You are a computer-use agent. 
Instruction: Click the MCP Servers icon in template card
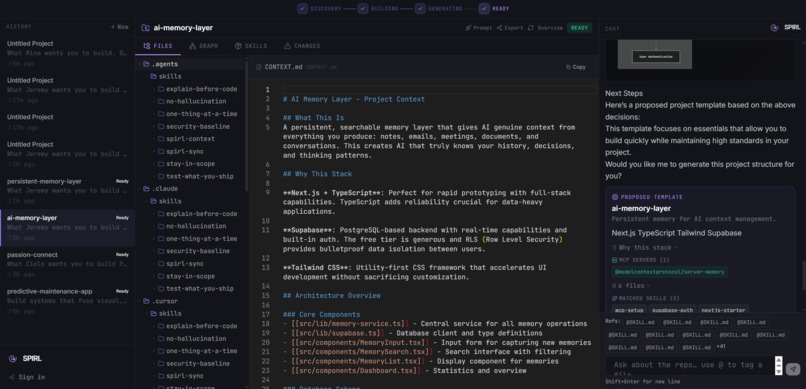[614, 260]
